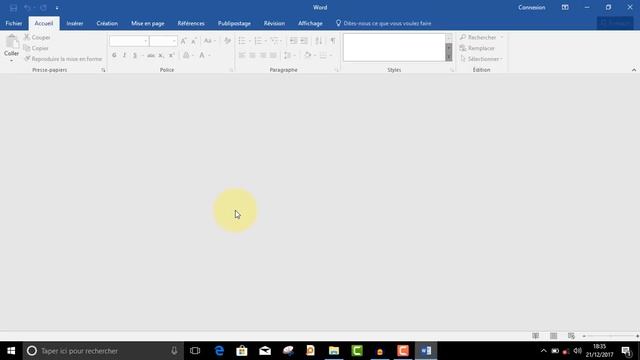
Task: Click the align left icon
Action: (242, 55)
